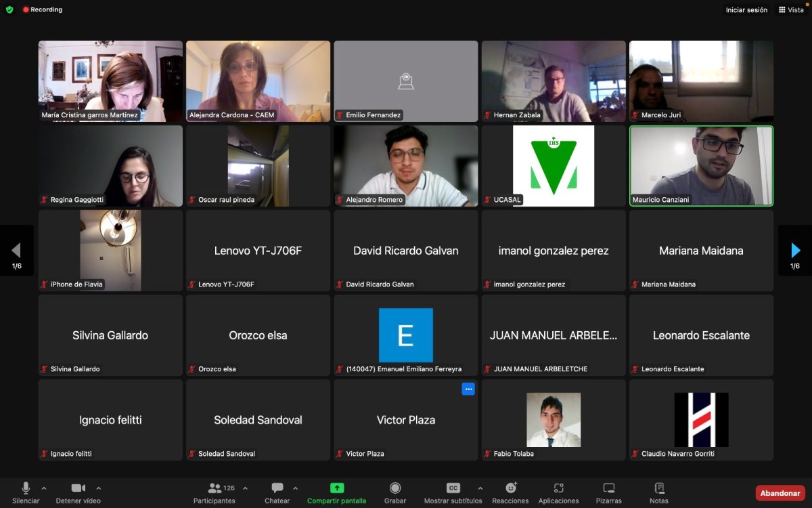Expand participants options arrow beside 126
The height and width of the screenshot is (508, 812).
click(245, 488)
